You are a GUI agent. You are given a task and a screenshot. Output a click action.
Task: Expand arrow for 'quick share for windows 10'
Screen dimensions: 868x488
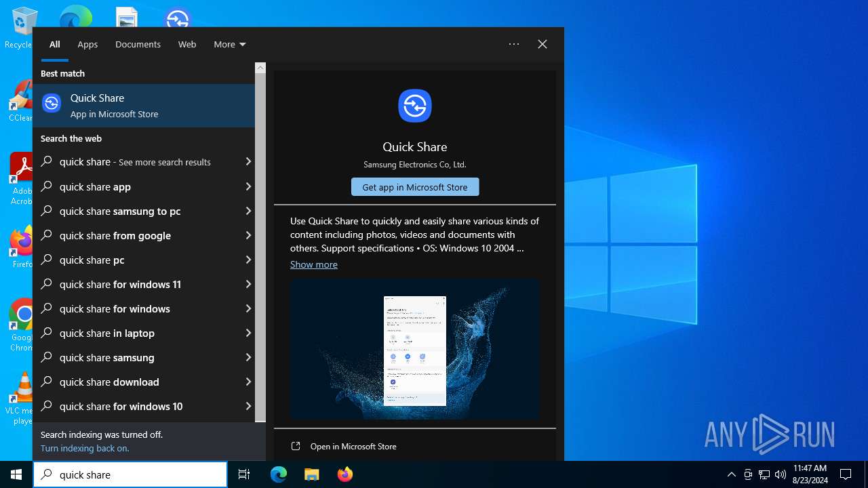pos(248,406)
